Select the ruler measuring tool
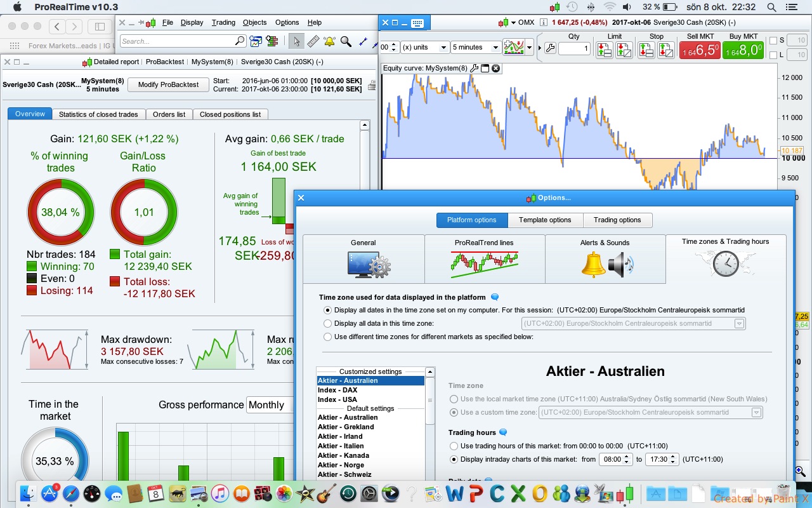Screen dimensions: 812x508 [313, 41]
